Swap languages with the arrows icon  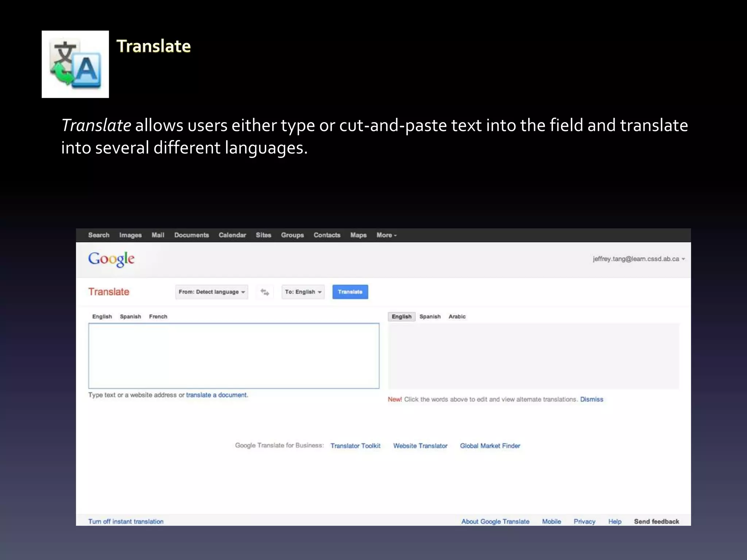265,292
